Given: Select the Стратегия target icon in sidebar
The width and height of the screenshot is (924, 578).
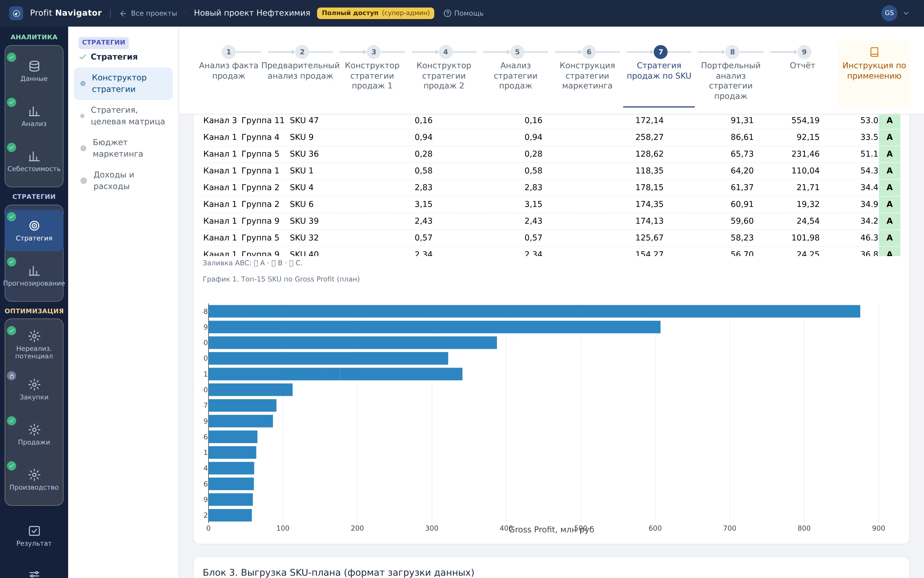Looking at the screenshot, I should [x=34, y=231].
